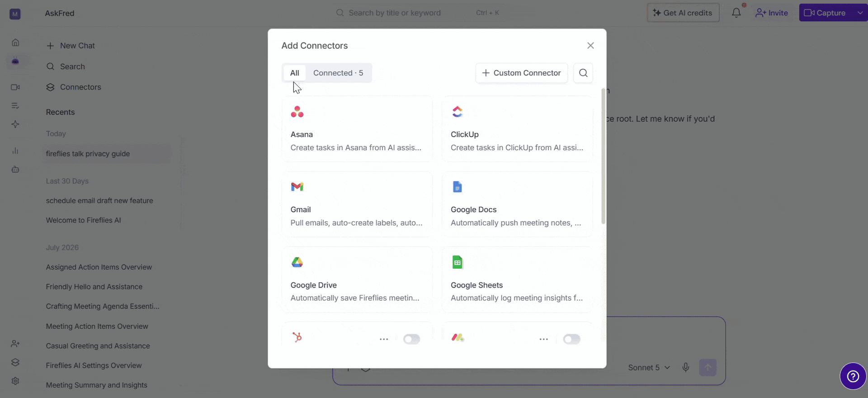Open settings gear in sidebar
This screenshot has height=398, width=868.
click(x=15, y=381)
